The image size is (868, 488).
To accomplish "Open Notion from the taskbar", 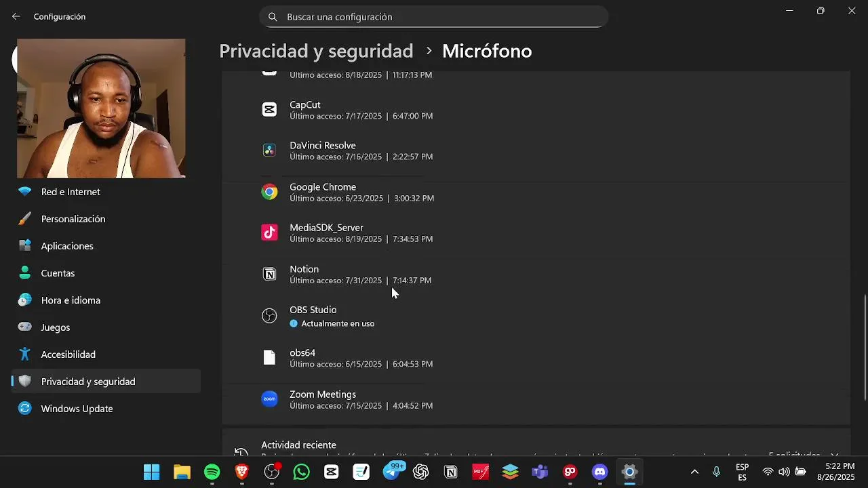I will point(450,472).
